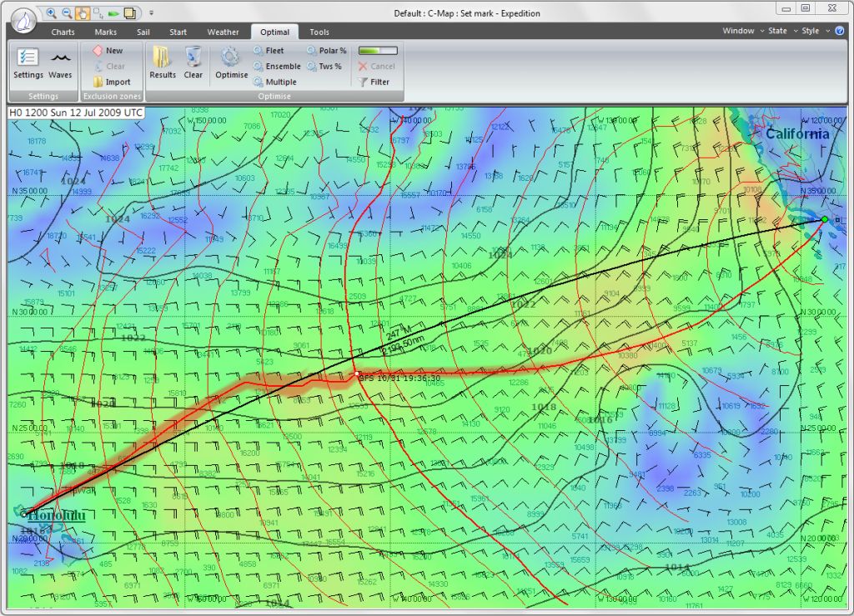Click the green optimise progress bar
Viewport: 854px width, 616px height.
click(378, 51)
